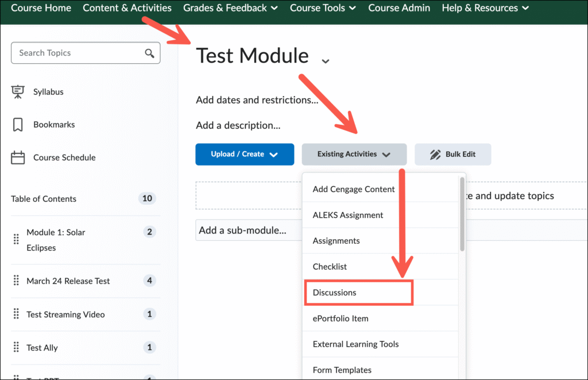
Task: Click drag handle beside Test Ally
Action: (x=16, y=347)
